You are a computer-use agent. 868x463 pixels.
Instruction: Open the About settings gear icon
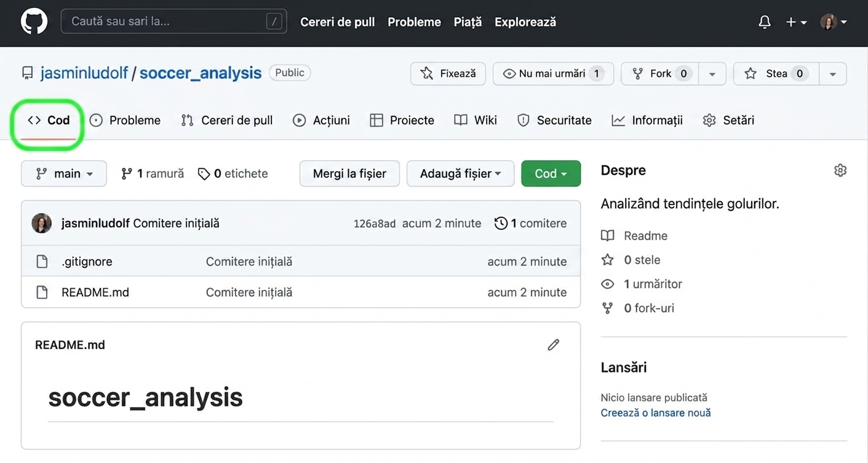[x=840, y=171]
